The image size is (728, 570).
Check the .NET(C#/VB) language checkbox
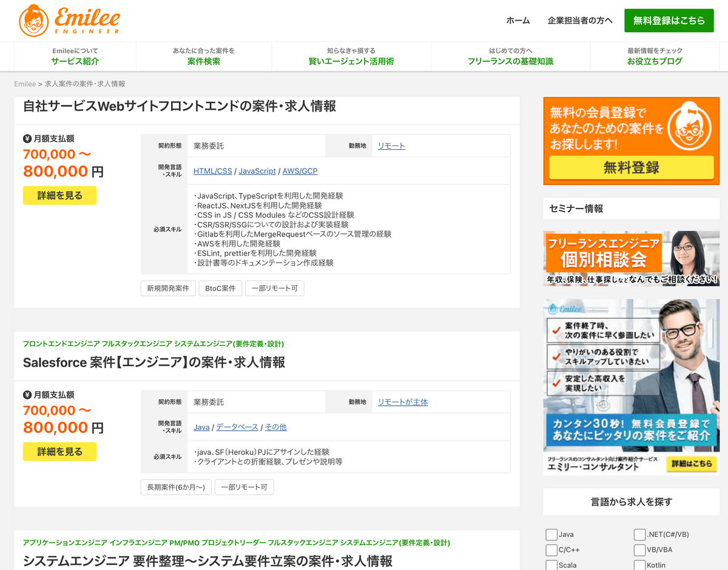[x=639, y=534]
